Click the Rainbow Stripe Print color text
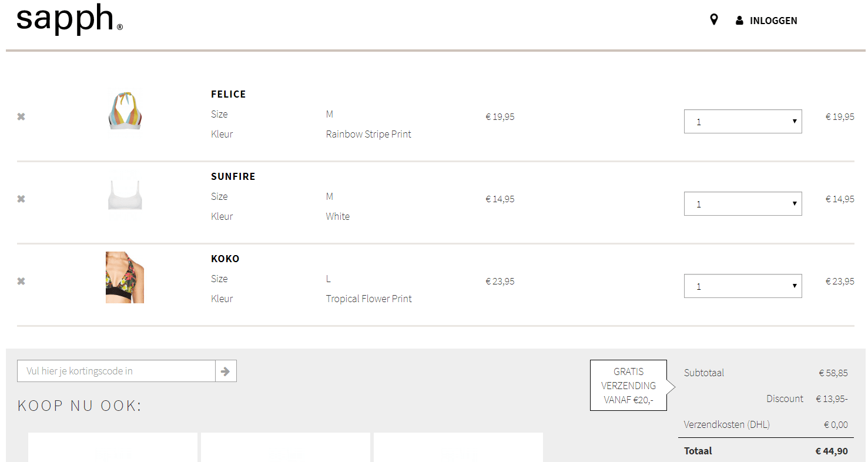 click(368, 134)
